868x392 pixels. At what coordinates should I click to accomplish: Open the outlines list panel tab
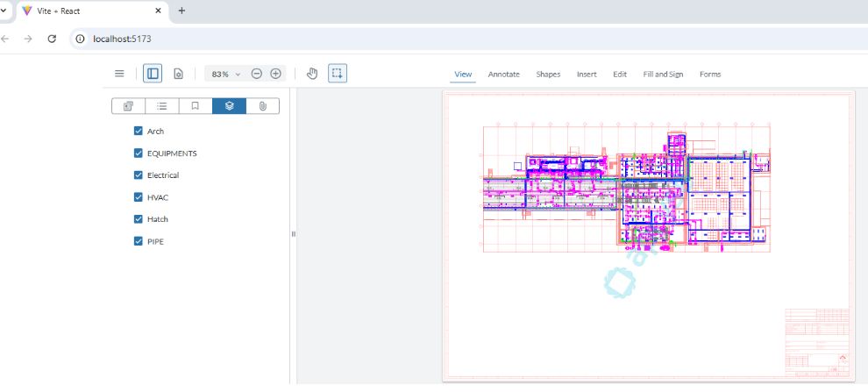pos(162,106)
